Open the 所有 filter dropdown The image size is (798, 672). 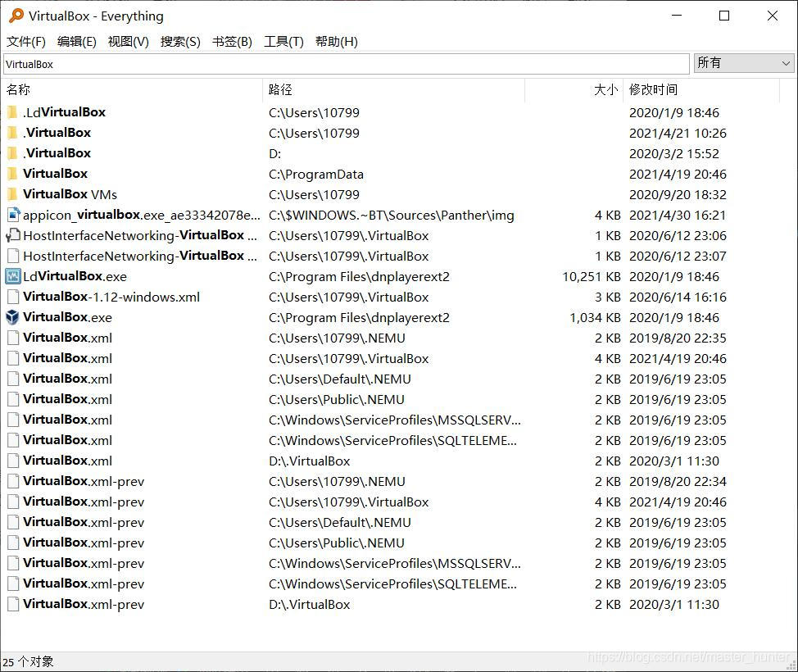point(784,63)
